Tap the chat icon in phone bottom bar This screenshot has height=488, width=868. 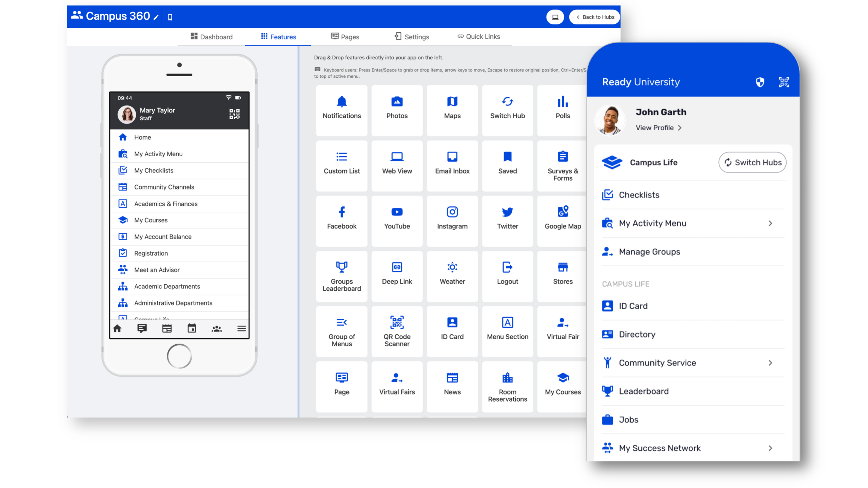(x=142, y=328)
